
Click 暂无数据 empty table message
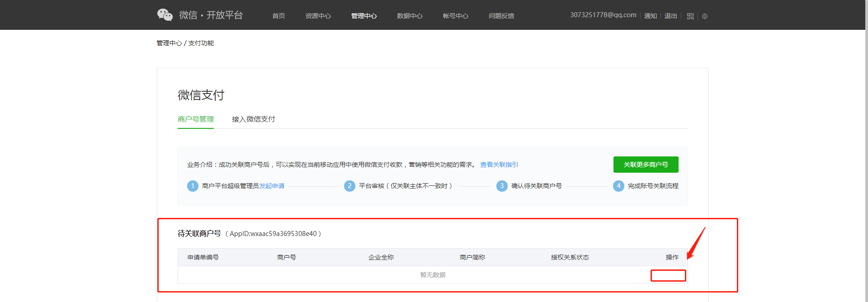click(x=433, y=275)
